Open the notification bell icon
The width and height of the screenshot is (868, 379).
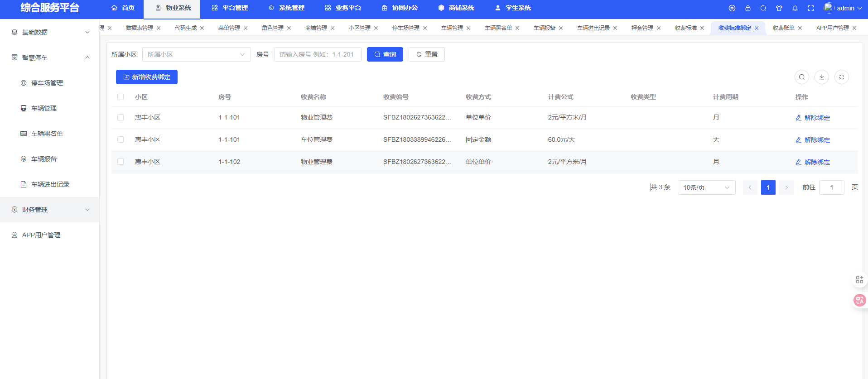coord(795,8)
